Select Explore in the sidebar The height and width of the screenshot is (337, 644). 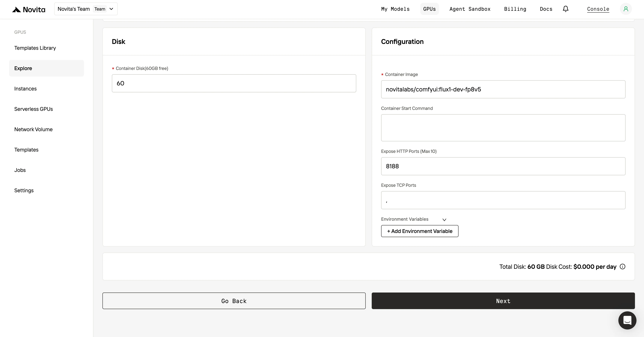coord(47,68)
